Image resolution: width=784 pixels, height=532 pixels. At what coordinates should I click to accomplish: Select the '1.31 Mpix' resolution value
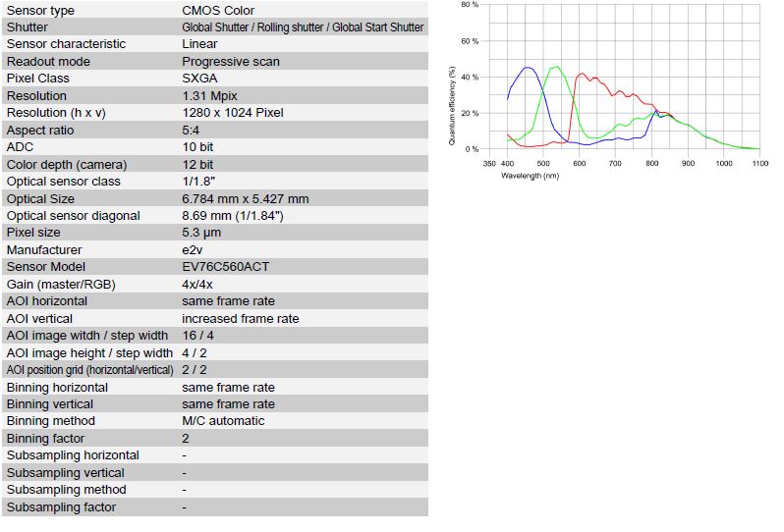[x=209, y=96]
